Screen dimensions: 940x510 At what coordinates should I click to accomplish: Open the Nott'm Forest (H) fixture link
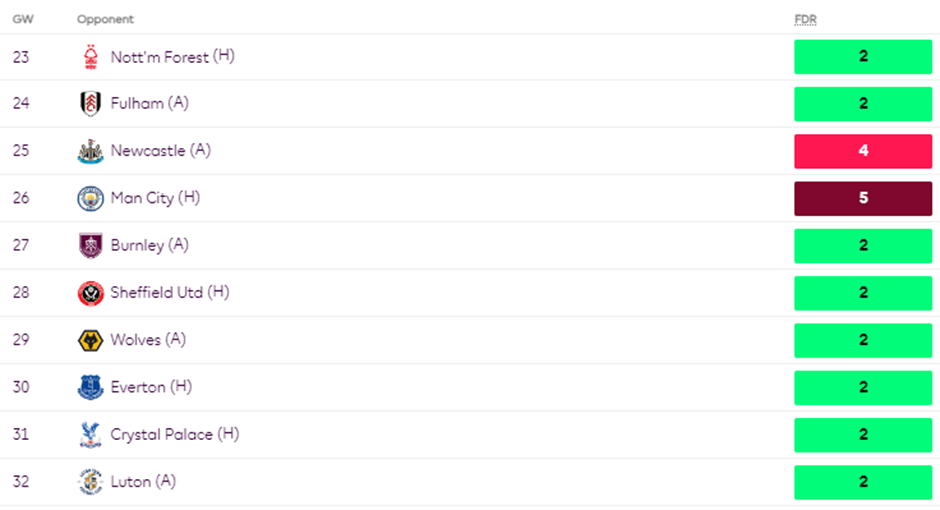coord(172,57)
